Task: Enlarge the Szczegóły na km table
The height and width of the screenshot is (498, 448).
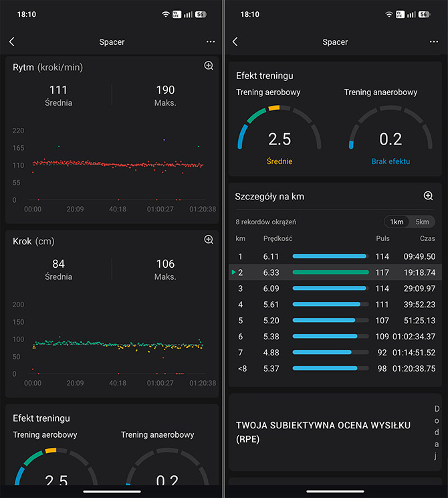Action: 429,195
